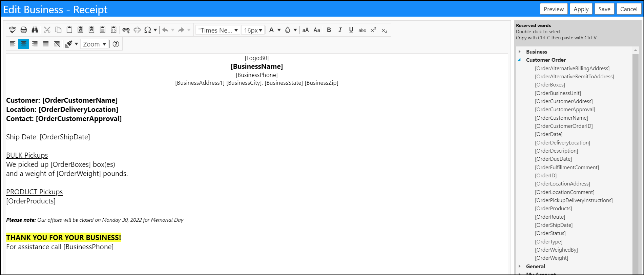The image size is (644, 275).
Task: Collapse the Customer Order group
Action: click(520, 60)
